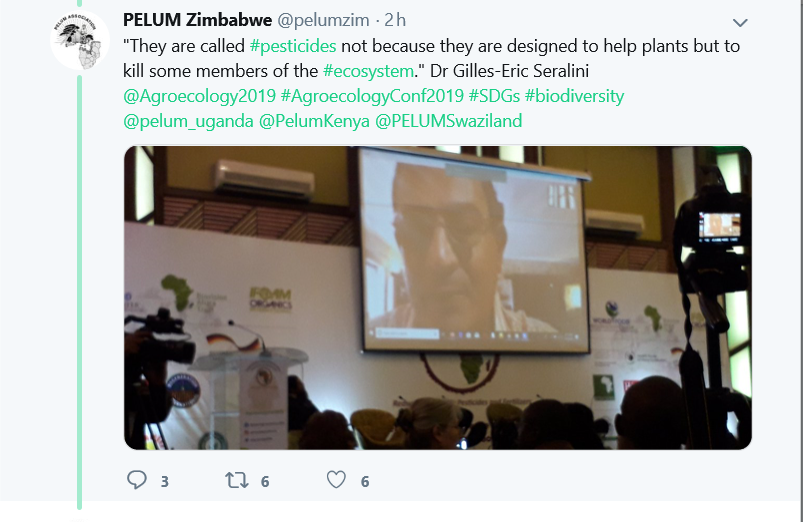Image resolution: width=803 pixels, height=522 pixels.
Task: Click the @pelumzim handle
Action: pyautogui.click(x=323, y=20)
